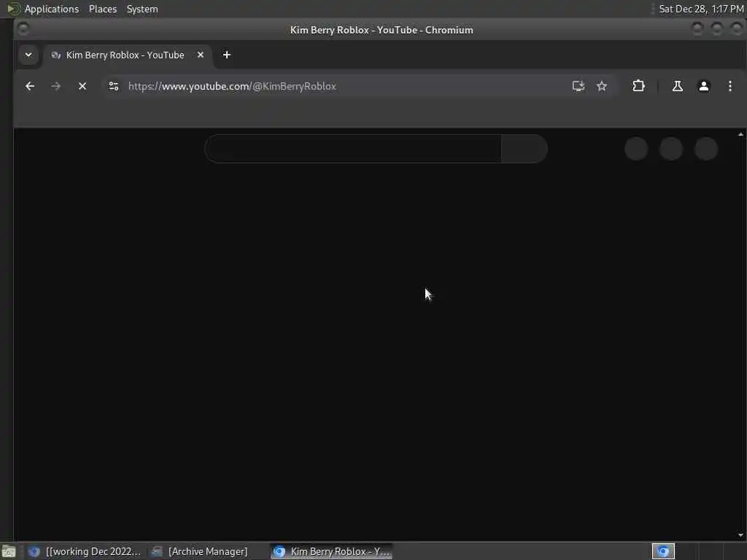Click the clock showing Sat Dec 28
This screenshot has height=560, width=747.
pyautogui.click(x=701, y=9)
